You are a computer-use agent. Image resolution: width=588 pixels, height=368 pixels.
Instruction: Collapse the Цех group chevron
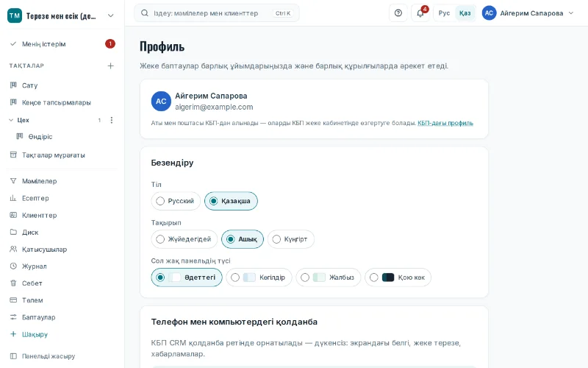[11, 120]
